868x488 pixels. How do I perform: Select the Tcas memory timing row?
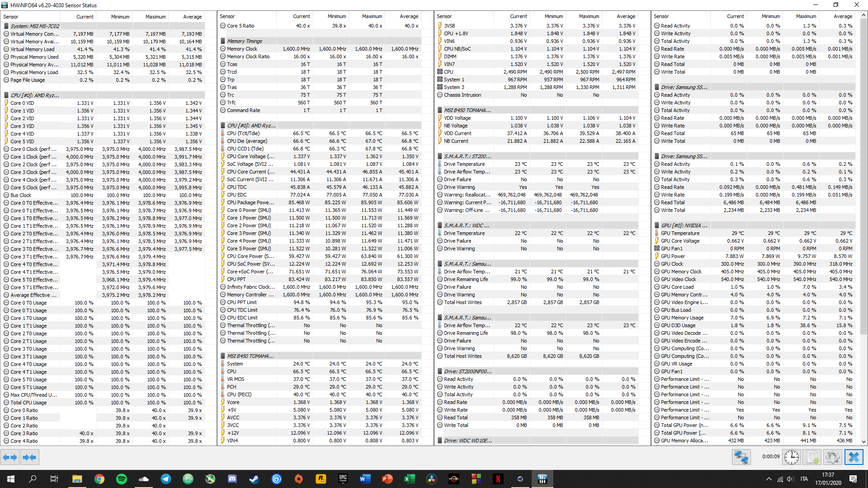(321, 64)
